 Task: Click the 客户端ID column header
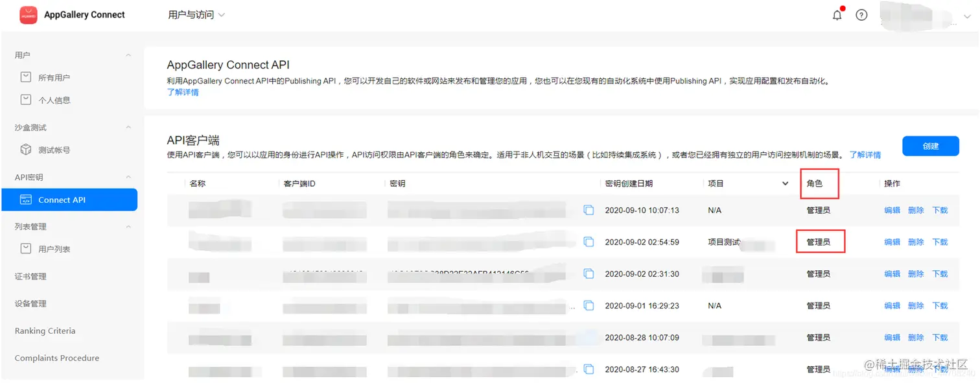pyautogui.click(x=299, y=183)
